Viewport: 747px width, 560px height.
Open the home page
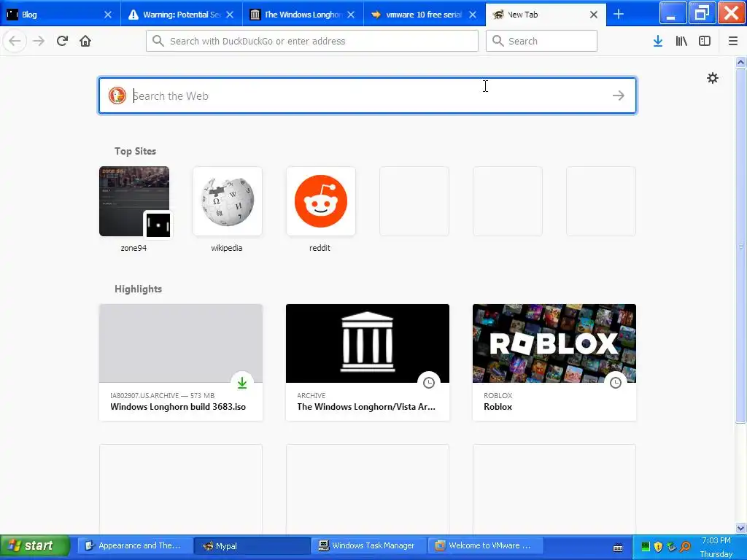point(85,41)
